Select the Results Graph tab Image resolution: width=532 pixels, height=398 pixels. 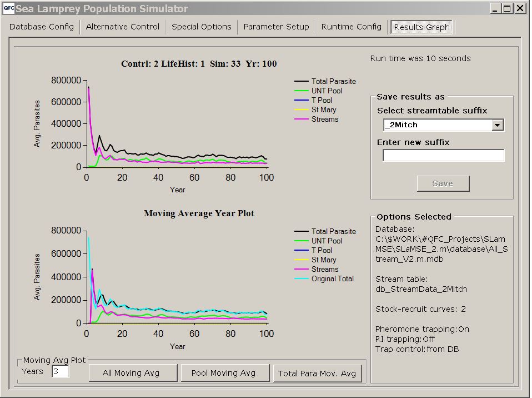point(421,27)
